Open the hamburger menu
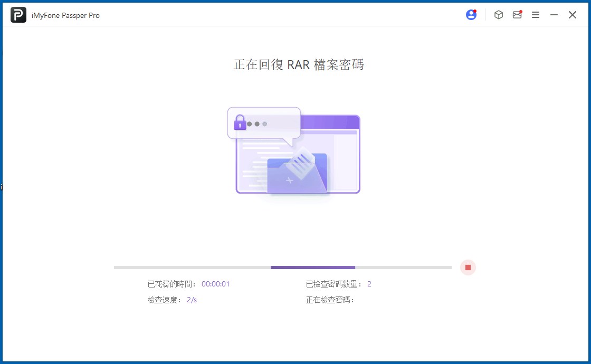 pyautogui.click(x=535, y=15)
